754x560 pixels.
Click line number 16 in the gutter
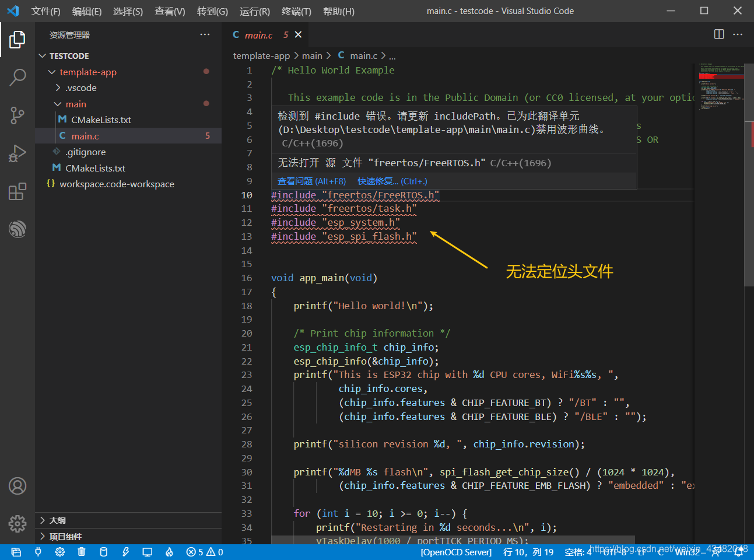(x=247, y=278)
